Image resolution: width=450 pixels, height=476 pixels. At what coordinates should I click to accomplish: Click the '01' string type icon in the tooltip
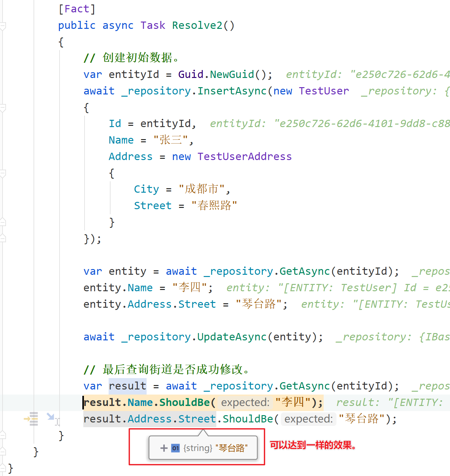click(x=175, y=448)
